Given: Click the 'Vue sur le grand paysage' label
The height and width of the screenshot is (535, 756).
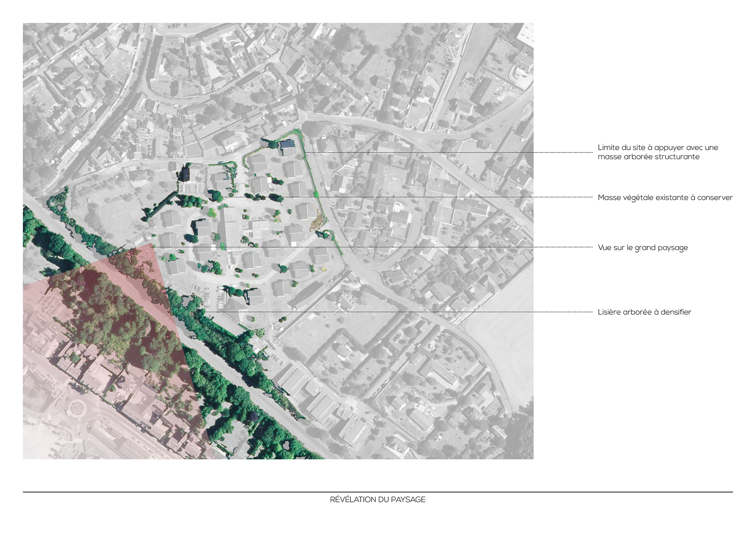Looking at the screenshot, I should click(643, 248).
